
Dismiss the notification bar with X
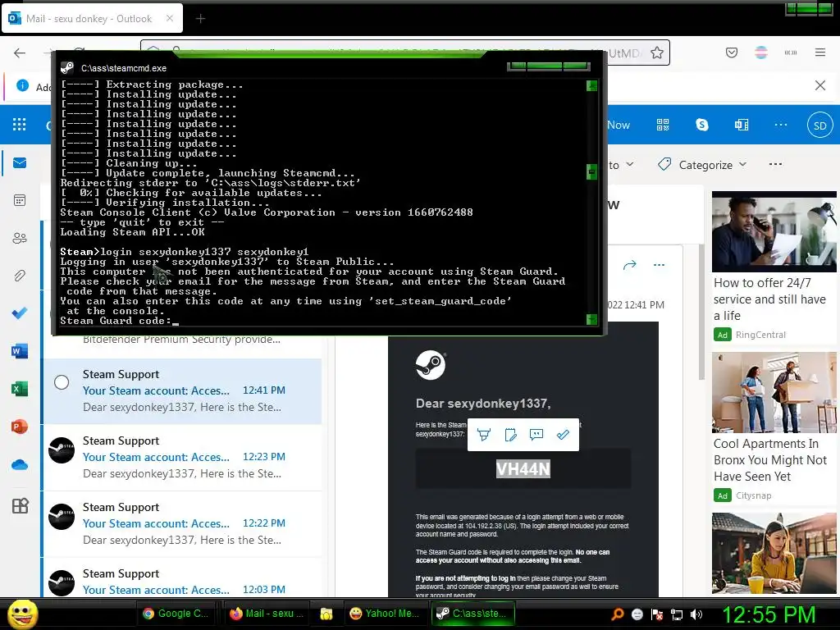pos(820,85)
